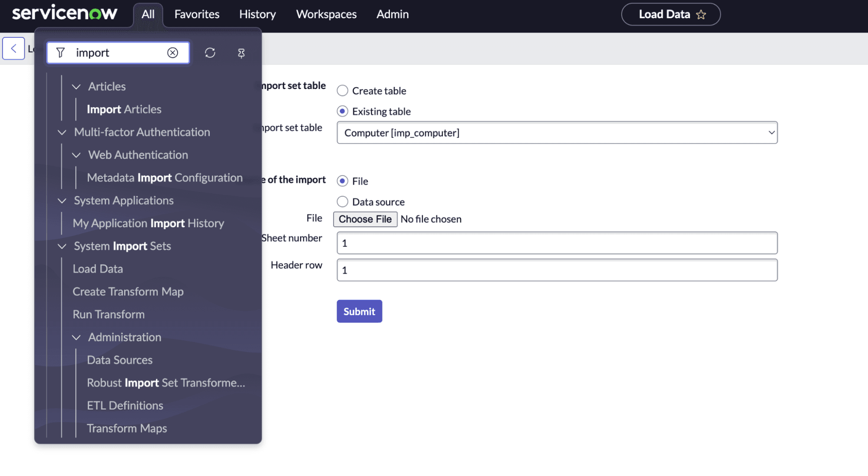Select Data source as the import source
This screenshot has height=476, width=868.
tap(343, 201)
